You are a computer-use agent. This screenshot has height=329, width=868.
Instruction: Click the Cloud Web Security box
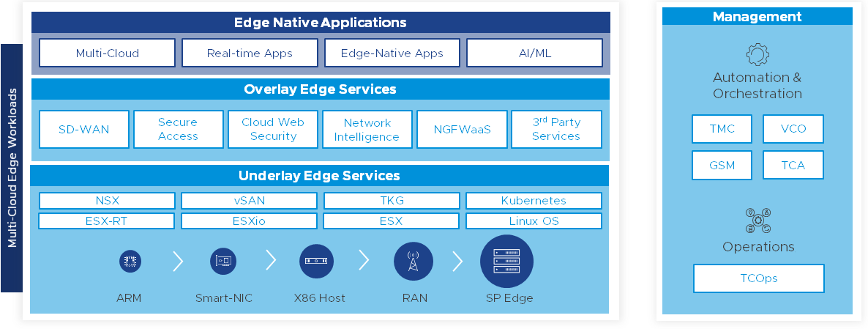click(x=273, y=129)
